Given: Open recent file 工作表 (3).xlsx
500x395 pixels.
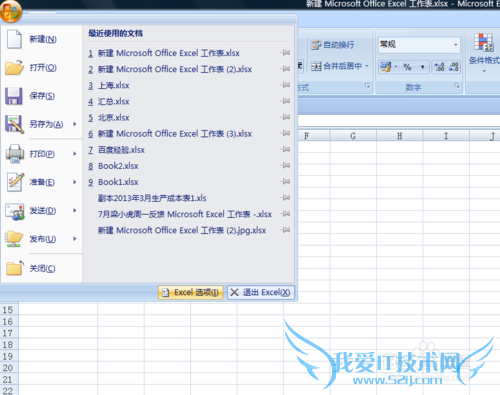Looking at the screenshot, I should click(175, 134).
